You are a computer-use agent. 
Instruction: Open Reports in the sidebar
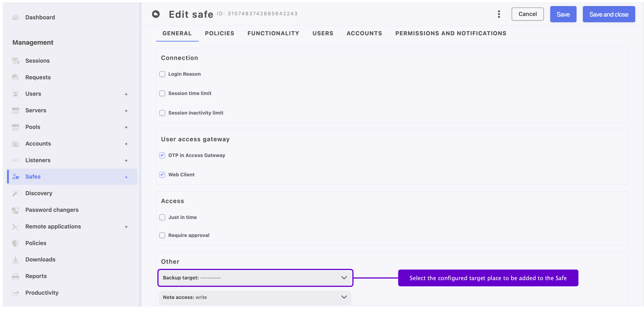[36, 276]
